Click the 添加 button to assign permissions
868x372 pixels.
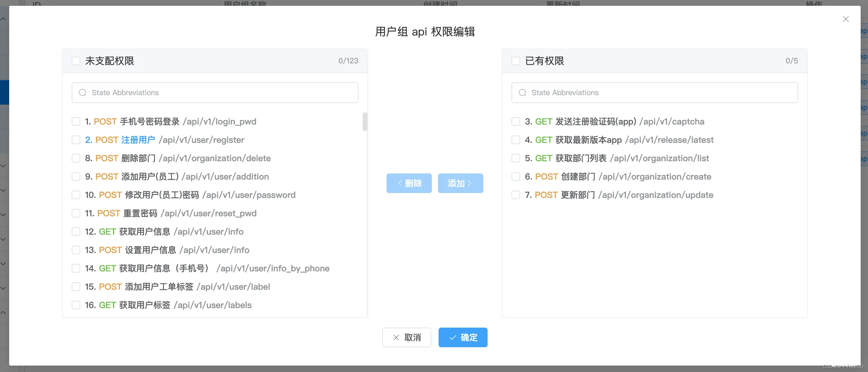click(x=459, y=183)
